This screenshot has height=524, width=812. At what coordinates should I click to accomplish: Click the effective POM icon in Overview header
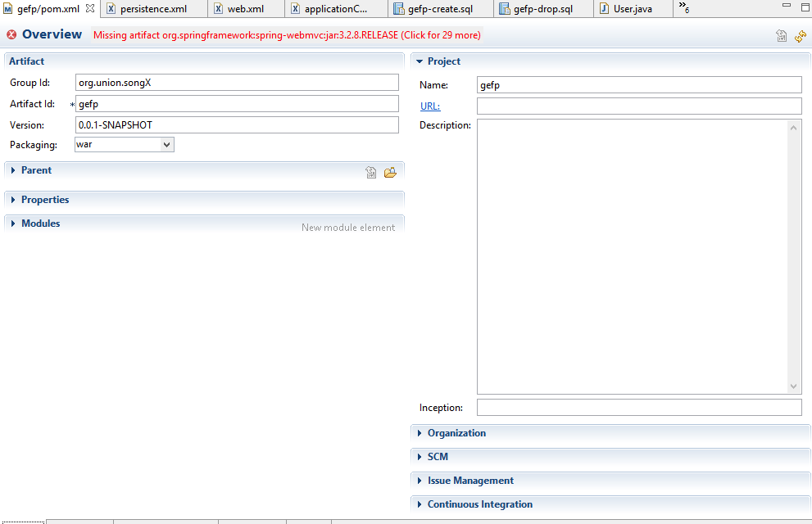(782, 36)
